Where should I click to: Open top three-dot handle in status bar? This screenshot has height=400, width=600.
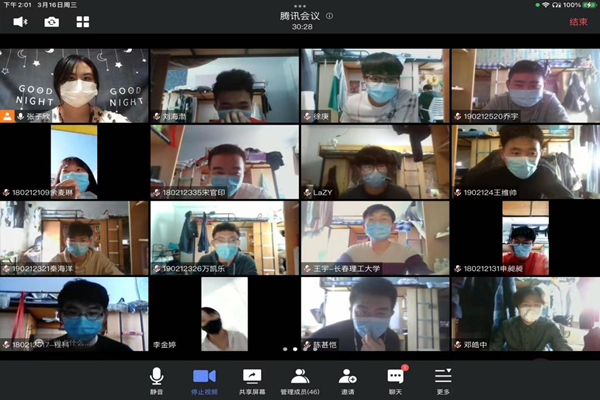(x=300, y=5)
